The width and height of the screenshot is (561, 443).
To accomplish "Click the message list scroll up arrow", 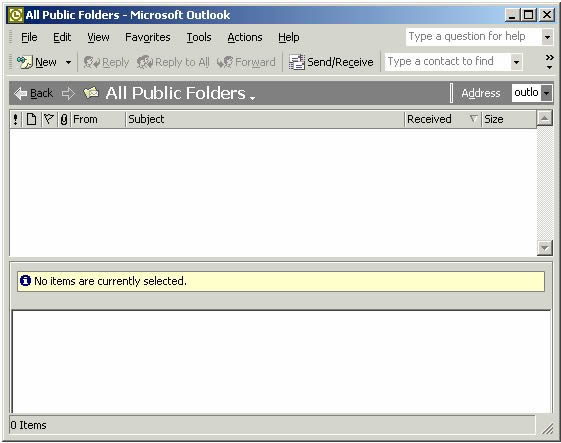I will (545, 118).
